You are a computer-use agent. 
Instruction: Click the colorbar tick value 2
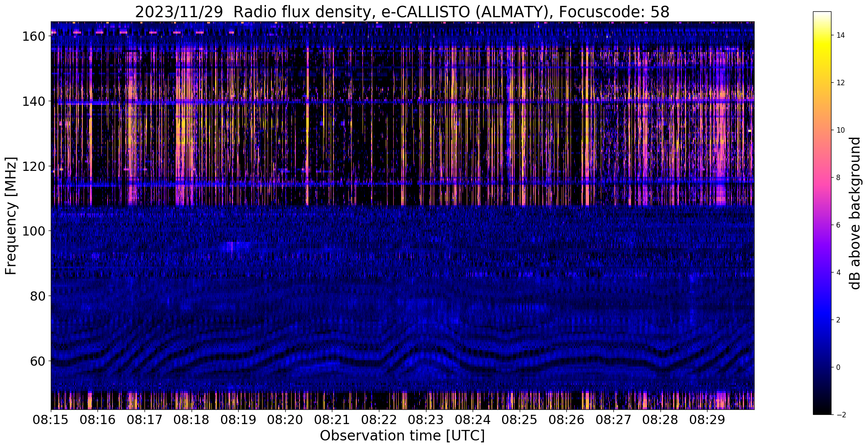point(839,320)
